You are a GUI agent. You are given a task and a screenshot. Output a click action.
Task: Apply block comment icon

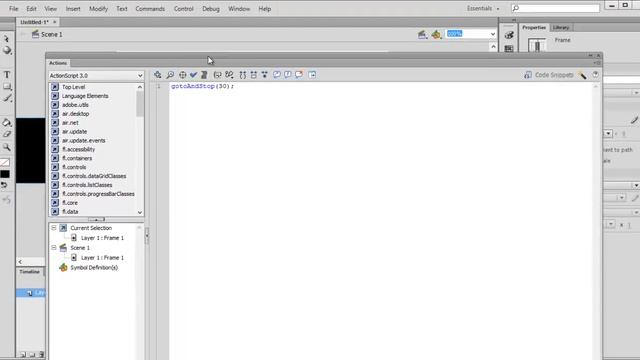coord(277,75)
